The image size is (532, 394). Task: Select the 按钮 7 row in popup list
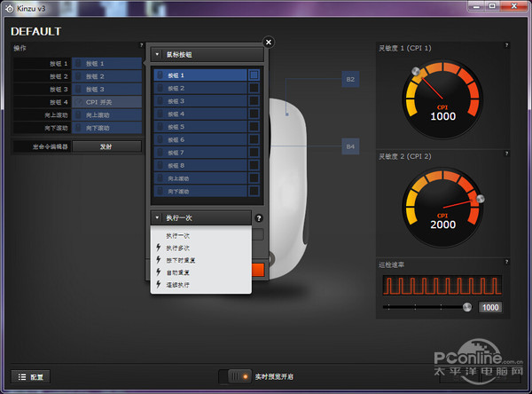200,153
